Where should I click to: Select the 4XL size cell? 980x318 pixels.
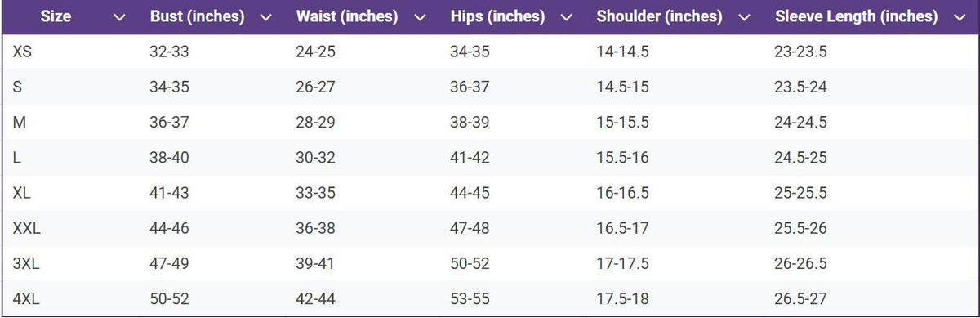pos(26,299)
